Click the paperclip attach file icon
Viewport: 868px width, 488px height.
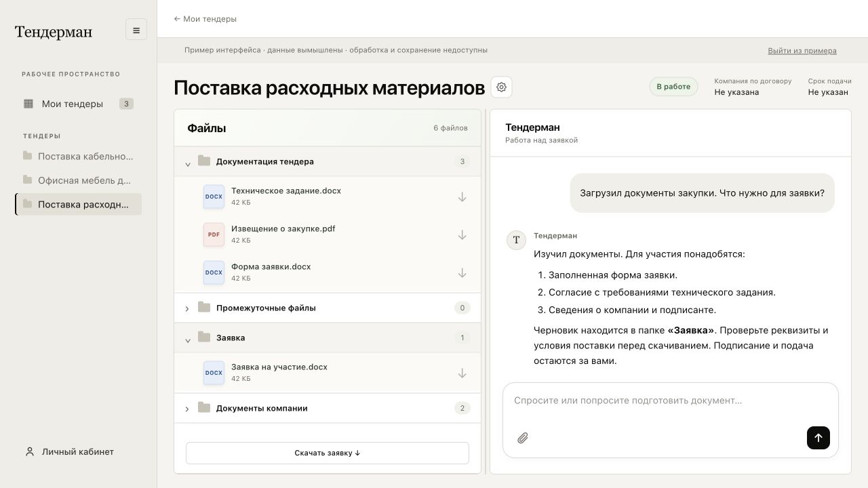[523, 438]
